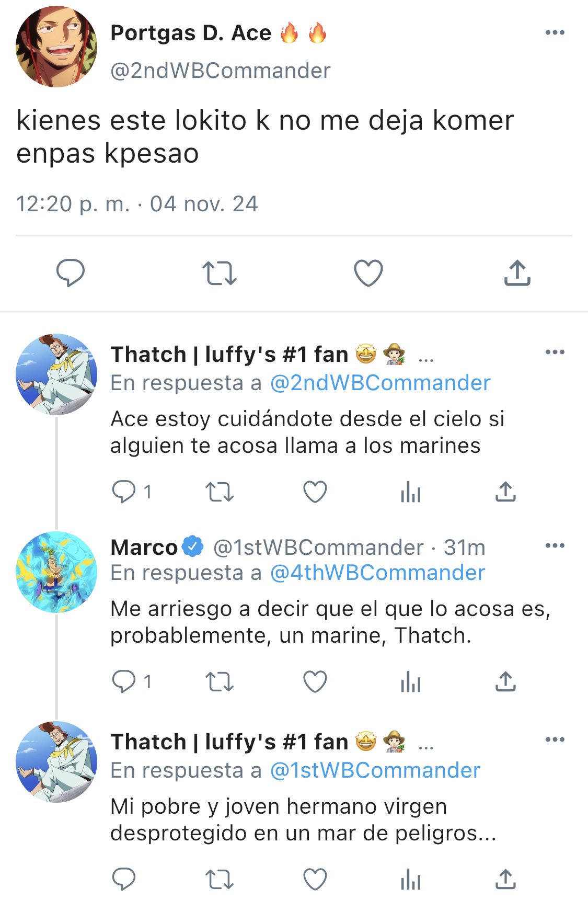Viewport: 588px width, 900px height.
Task: Open more options on Marco's reply
Action: [555, 545]
